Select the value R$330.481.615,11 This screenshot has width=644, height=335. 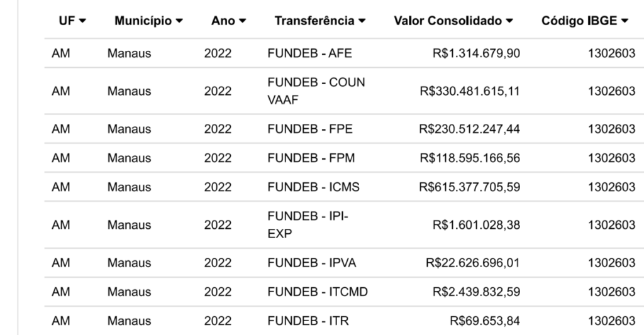[469, 91]
